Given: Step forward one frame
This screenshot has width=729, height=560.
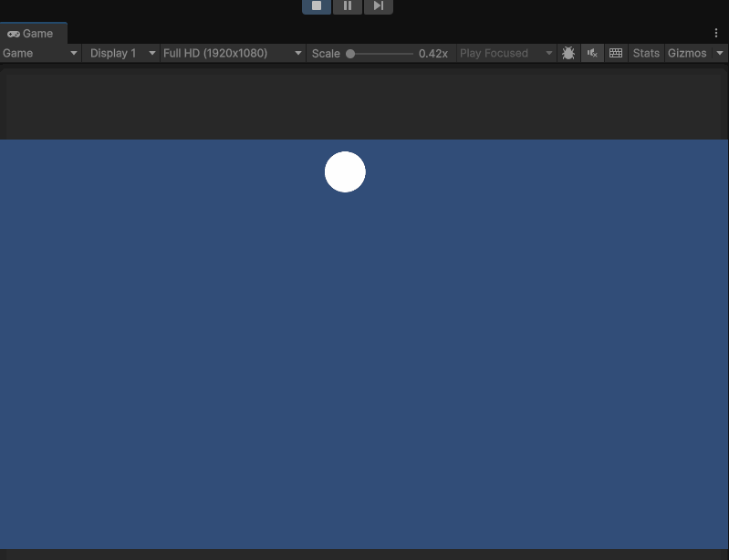Looking at the screenshot, I should coord(379,6).
